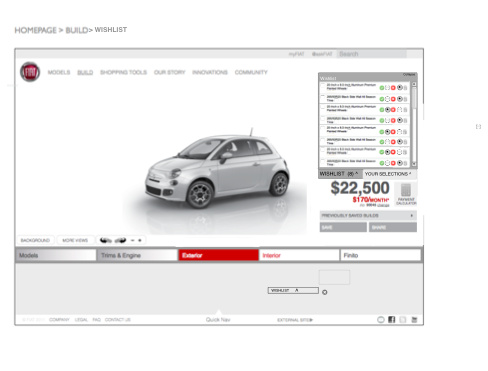Open Company footer link
The image size is (488, 371).
tap(59, 320)
